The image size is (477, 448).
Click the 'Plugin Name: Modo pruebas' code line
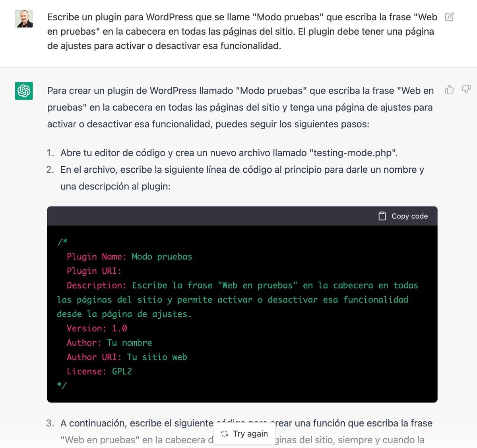click(129, 257)
